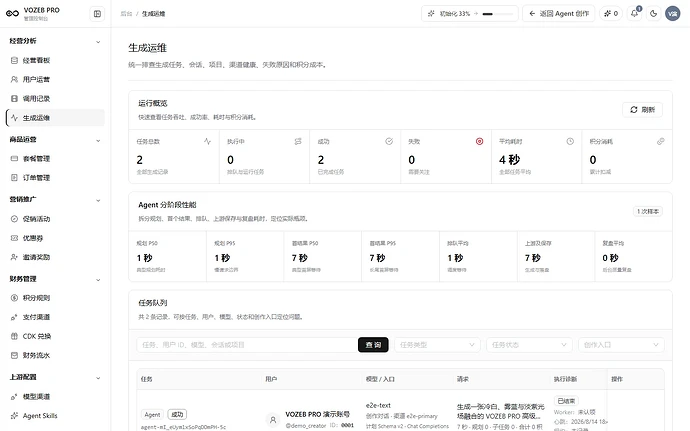This screenshot has height=431, width=690.
Task: Click the 首结果 P50 metric card
Action: 323,256
